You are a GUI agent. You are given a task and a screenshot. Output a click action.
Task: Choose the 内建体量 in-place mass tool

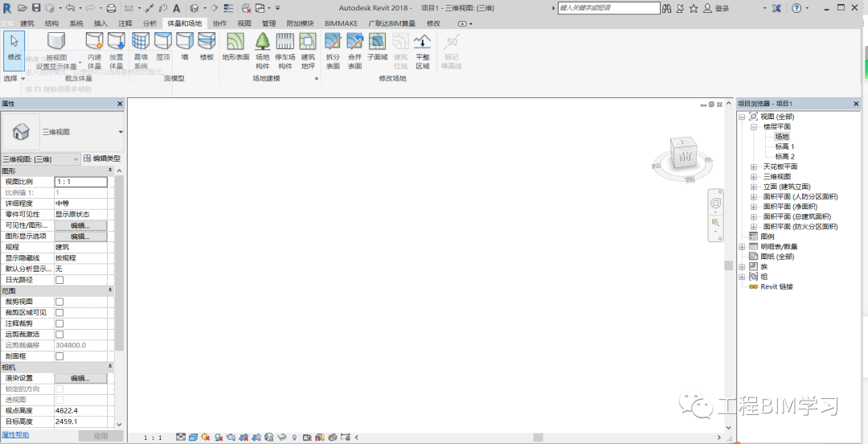click(95, 51)
